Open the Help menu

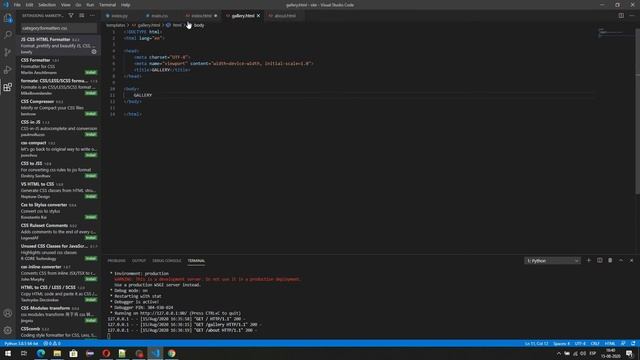click(x=125, y=5)
